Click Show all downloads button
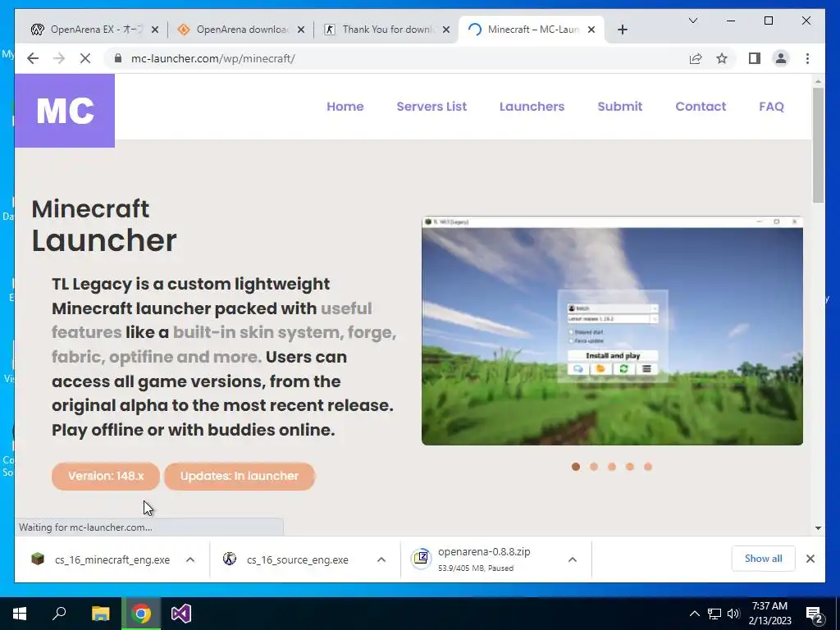The width and height of the screenshot is (840, 630). tap(764, 559)
